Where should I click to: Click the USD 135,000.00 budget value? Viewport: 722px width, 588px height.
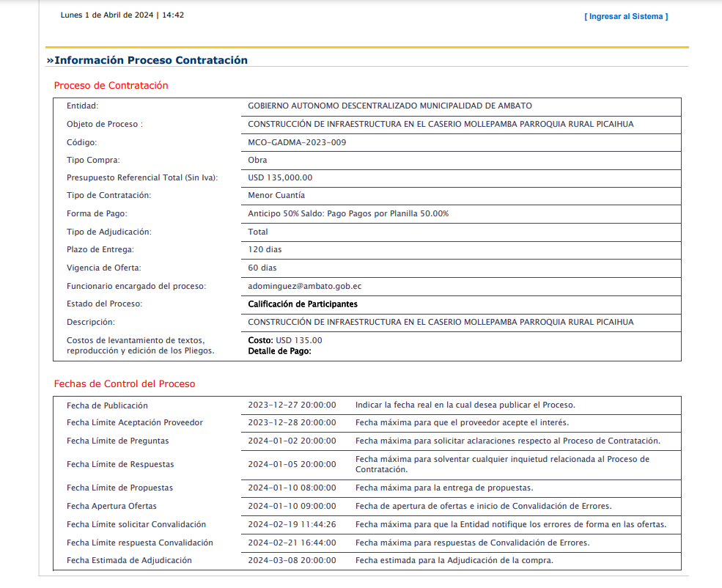click(280, 177)
